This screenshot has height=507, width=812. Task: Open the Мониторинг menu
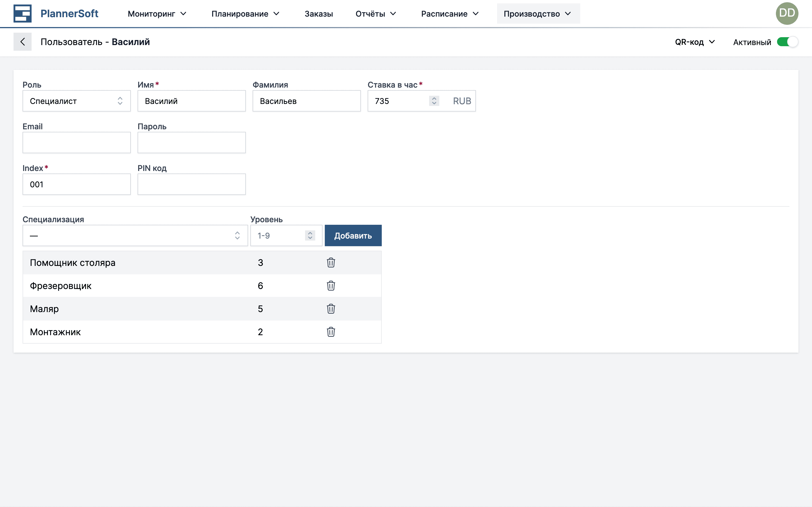(x=157, y=14)
